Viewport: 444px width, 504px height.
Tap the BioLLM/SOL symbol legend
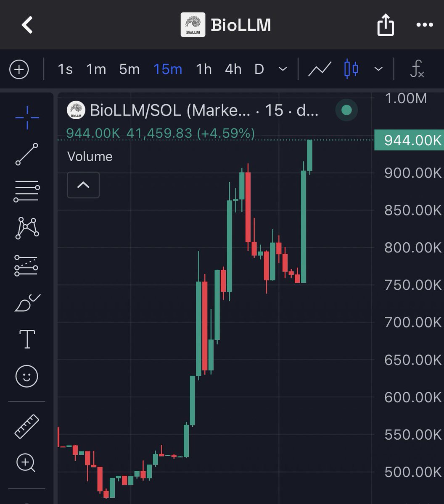click(193, 110)
